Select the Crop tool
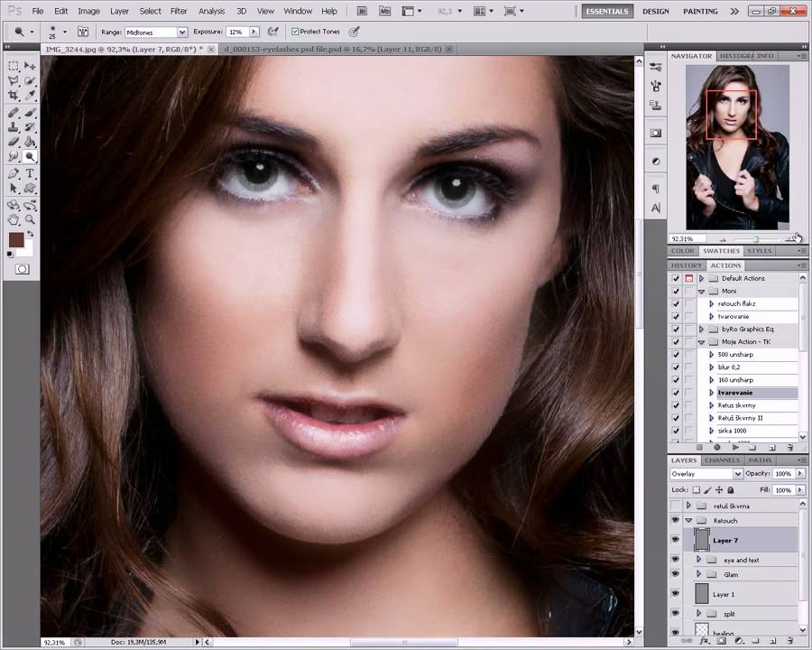The height and width of the screenshot is (650, 812). [14, 96]
